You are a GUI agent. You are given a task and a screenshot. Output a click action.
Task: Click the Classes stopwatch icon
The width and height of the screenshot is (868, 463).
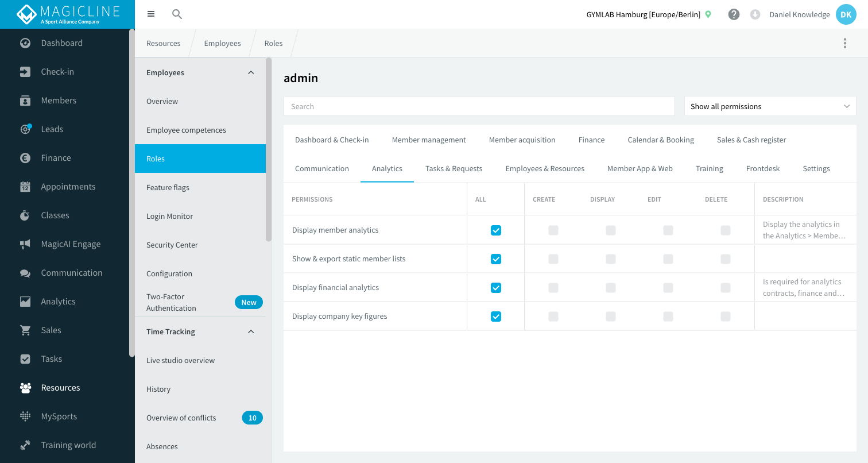(25, 215)
